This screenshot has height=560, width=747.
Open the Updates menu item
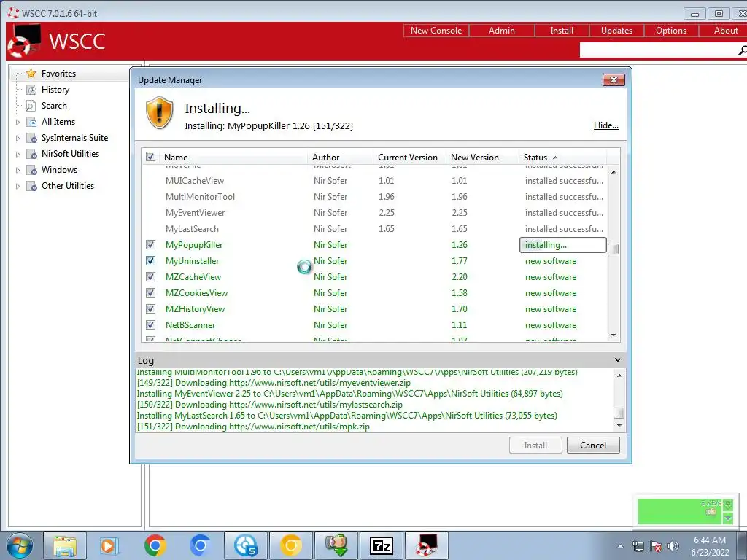[616, 31]
